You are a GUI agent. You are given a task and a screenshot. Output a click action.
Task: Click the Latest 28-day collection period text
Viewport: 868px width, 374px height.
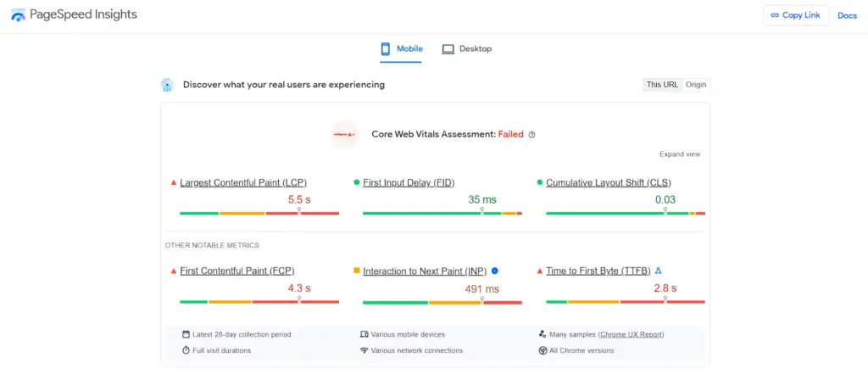coord(242,335)
